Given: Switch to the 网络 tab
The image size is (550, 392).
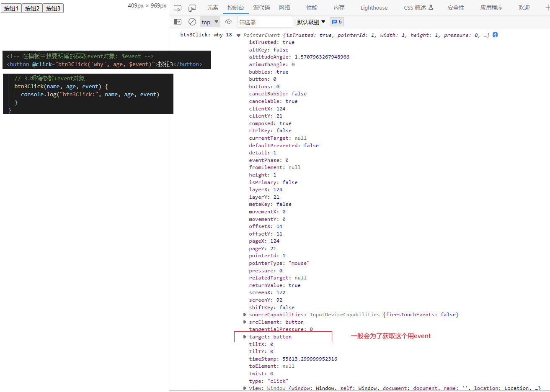Looking at the screenshot, I should 285,8.
